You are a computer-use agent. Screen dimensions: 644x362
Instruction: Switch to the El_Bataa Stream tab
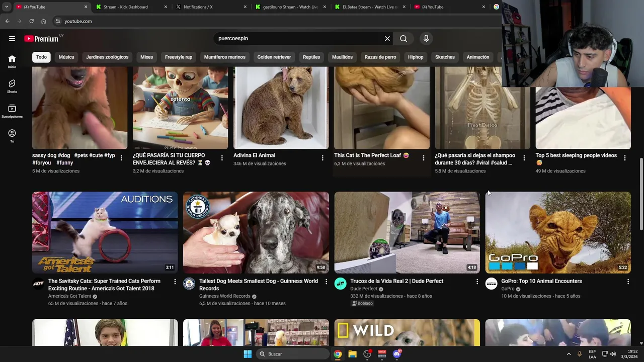[x=370, y=7]
